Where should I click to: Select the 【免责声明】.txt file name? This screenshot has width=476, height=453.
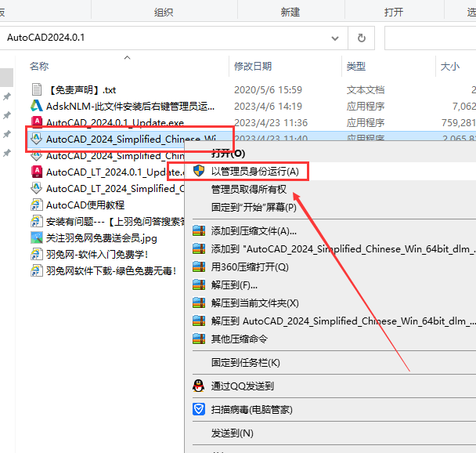point(82,90)
